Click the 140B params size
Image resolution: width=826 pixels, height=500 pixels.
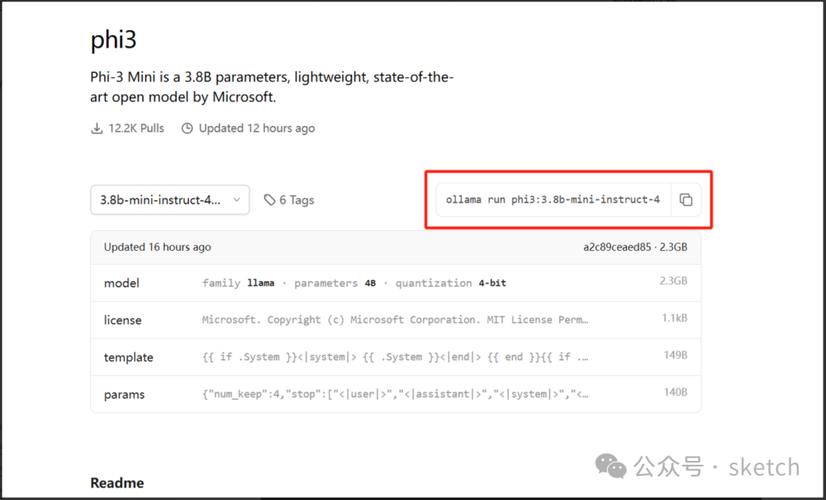tap(675, 392)
